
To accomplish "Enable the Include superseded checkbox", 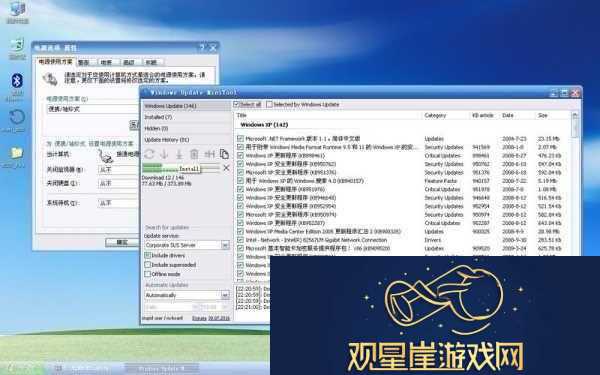I will (148, 265).
